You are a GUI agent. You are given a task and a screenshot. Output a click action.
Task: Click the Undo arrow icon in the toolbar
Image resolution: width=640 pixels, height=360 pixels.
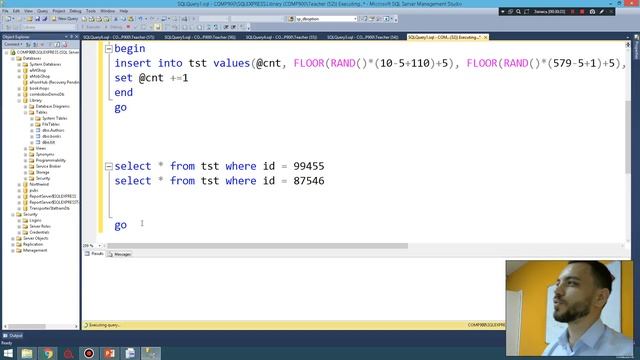coord(140,19)
